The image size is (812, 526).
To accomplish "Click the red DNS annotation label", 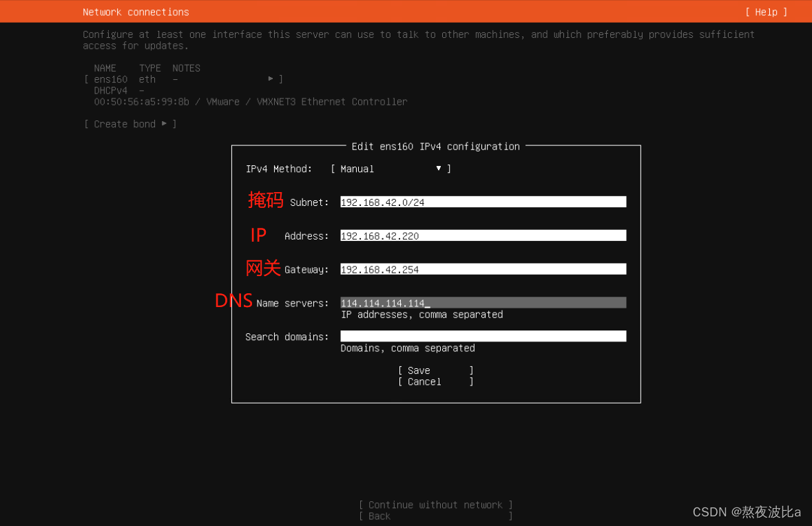I will (x=233, y=301).
